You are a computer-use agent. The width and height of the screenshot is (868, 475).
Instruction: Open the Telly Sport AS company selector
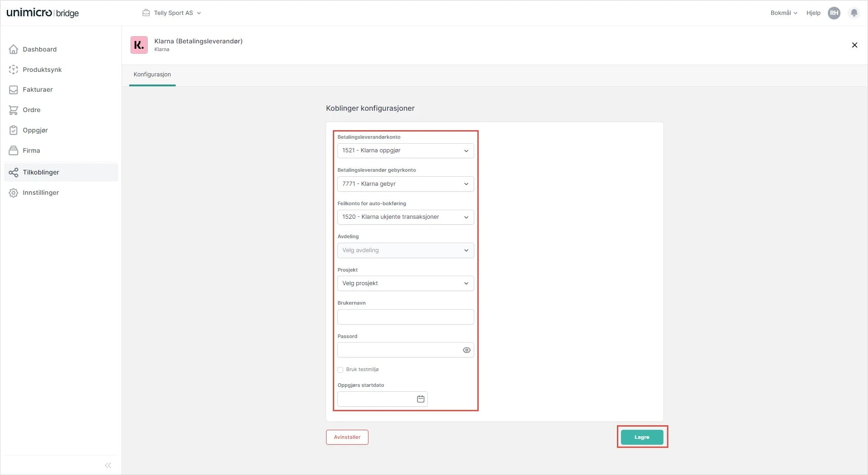pyautogui.click(x=172, y=13)
